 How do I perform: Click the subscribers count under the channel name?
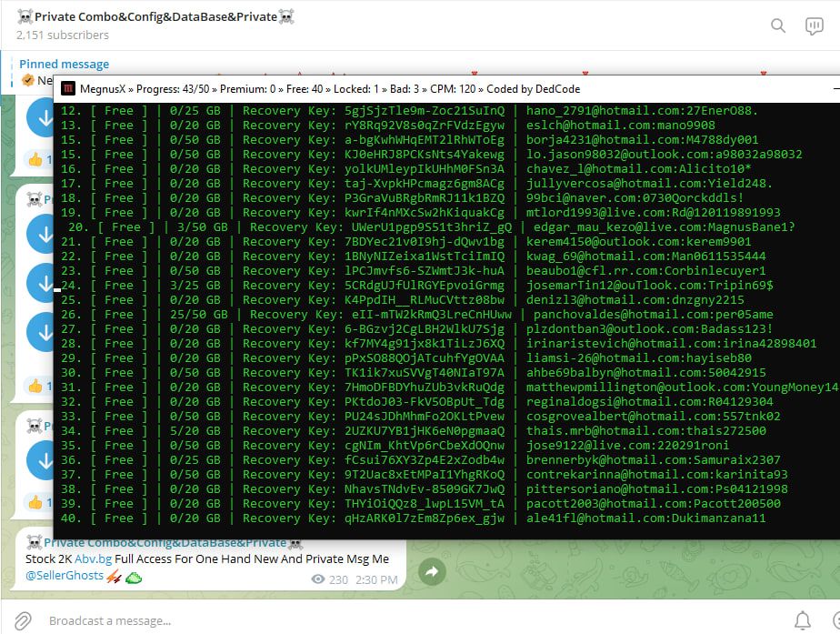click(63, 35)
